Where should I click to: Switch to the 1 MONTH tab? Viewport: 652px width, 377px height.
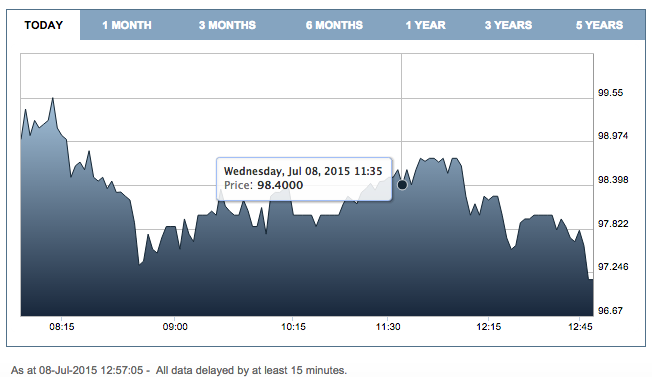coord(127,25)
